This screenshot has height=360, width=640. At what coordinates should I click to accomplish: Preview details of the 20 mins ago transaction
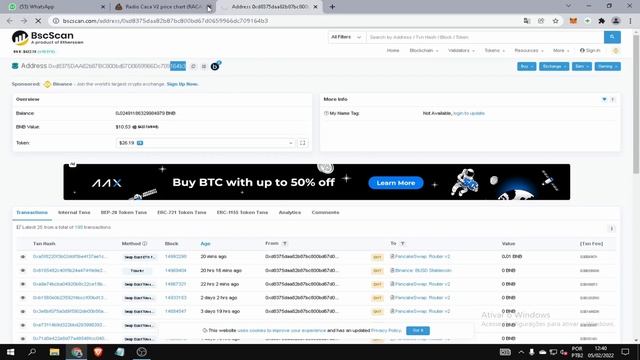tap(23, 257)
